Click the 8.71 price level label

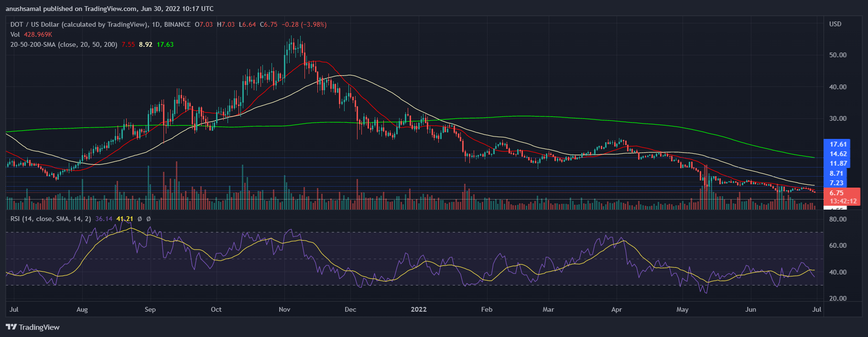[x=836, y=173]
